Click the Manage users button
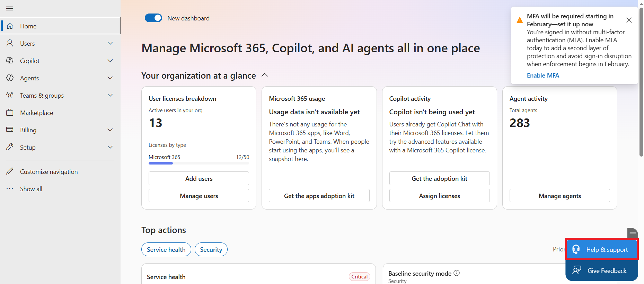The height and width of the screenshot is (284, 644). [x=199, y=196]
